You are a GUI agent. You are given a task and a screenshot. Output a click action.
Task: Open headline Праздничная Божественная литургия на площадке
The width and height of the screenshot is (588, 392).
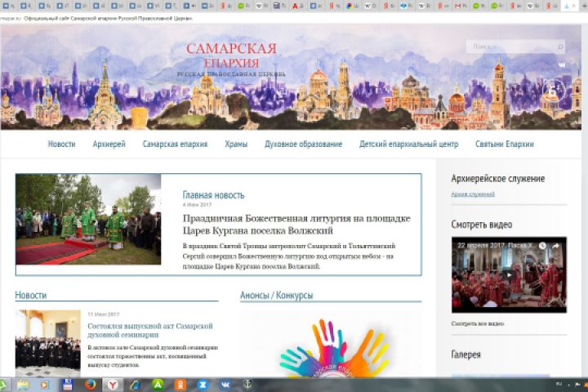pyautogui.click(x=296, y=224)
